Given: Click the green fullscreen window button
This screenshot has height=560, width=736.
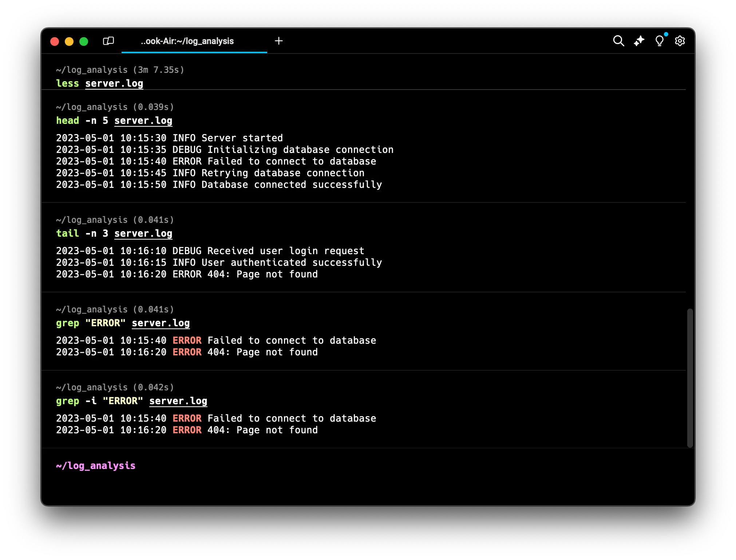Looking at the screenshot, I should click(x=84, y=42).
